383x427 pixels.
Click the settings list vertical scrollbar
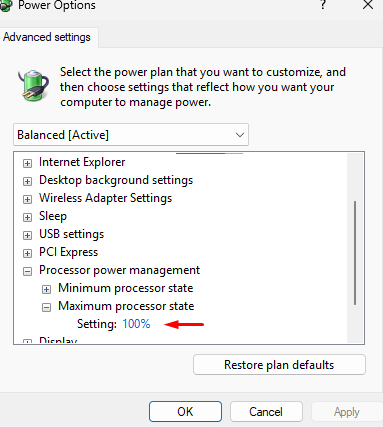click(x=355, y=253)
